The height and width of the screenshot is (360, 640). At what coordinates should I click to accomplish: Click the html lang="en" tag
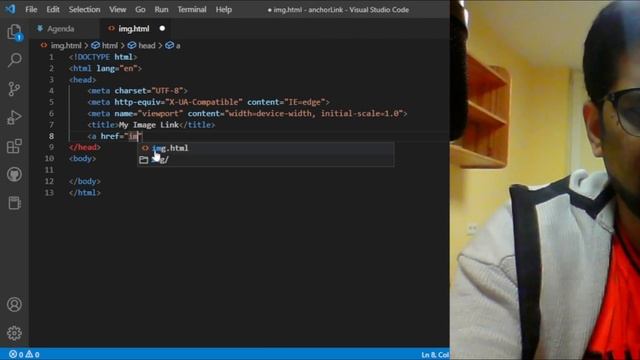[x=105, y=69]
